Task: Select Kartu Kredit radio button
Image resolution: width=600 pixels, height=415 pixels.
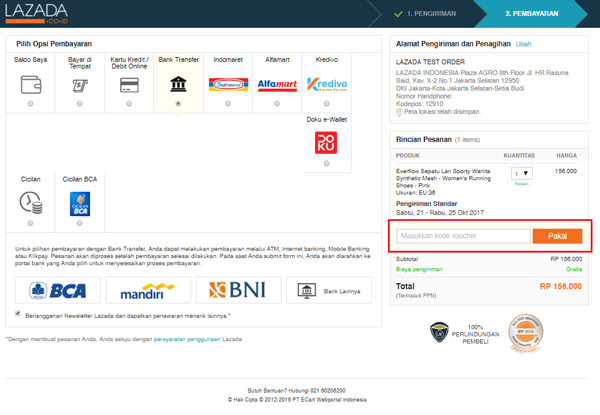Action: (x=129, y=104)
